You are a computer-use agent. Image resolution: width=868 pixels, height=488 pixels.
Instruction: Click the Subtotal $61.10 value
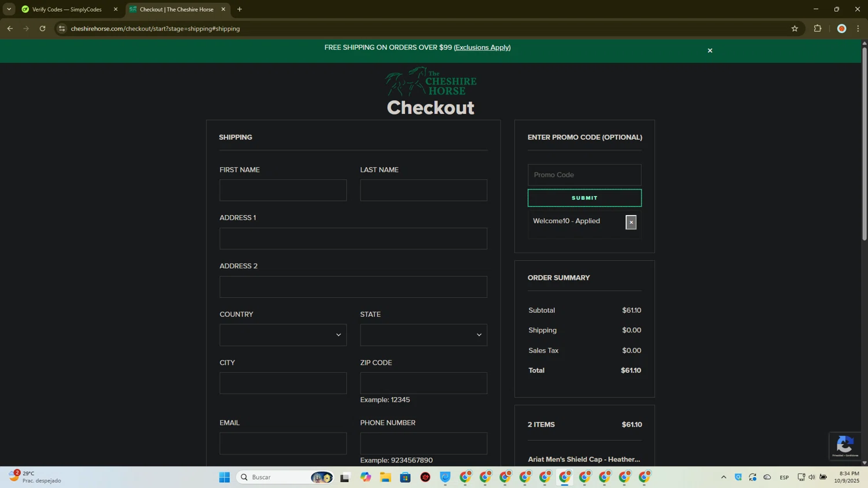pos(631,310)
